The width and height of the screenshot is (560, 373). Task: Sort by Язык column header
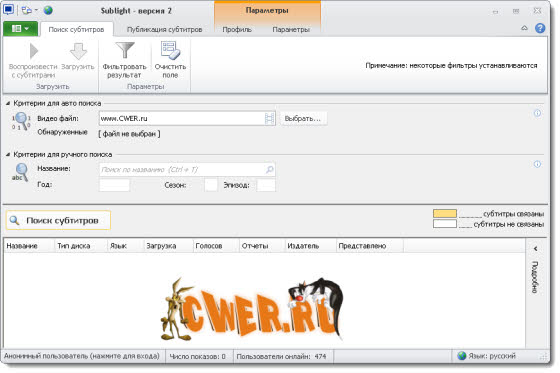125,246
